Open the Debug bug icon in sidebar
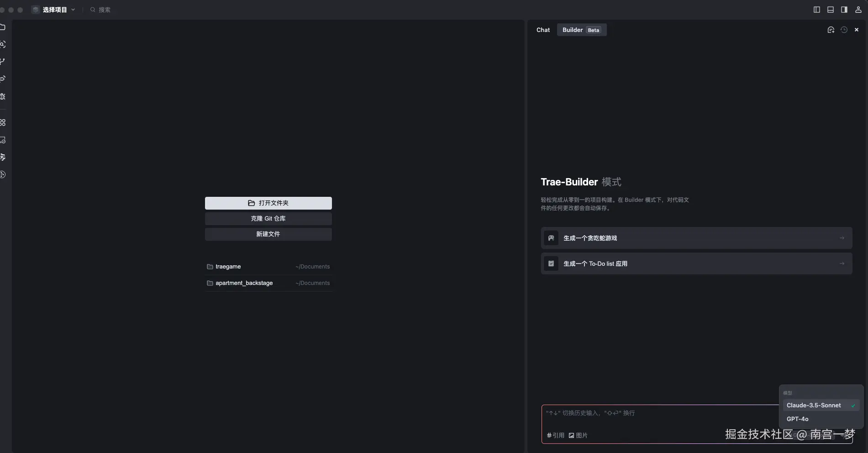The width and height of the screenshot is (868, 453). (3, 96)
